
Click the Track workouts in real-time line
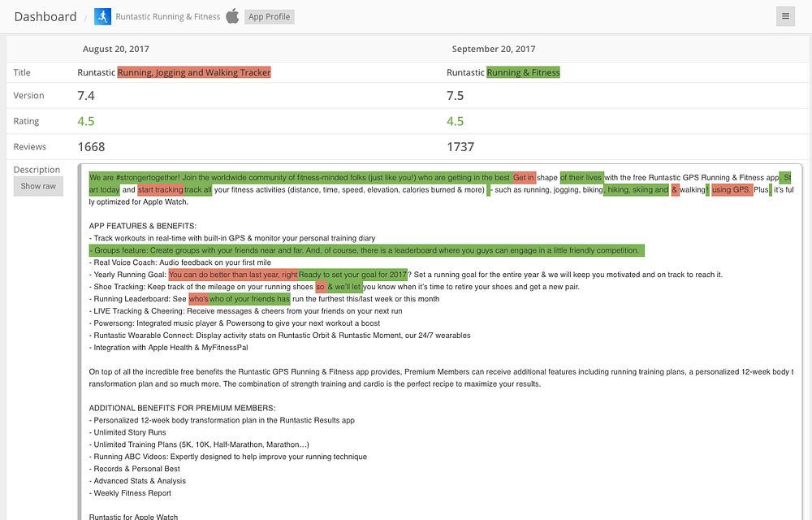coord(232,238)
